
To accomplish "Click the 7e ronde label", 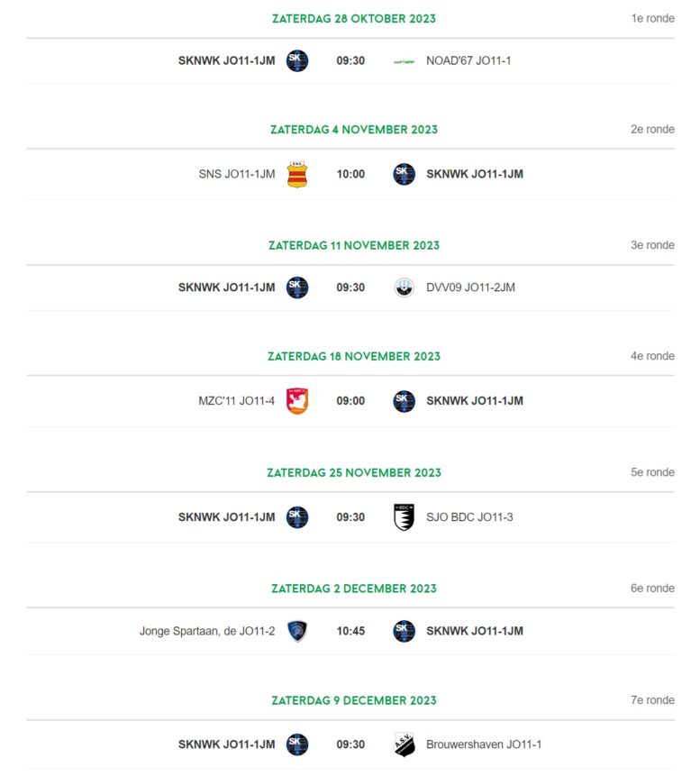I will tap(652, 700).
